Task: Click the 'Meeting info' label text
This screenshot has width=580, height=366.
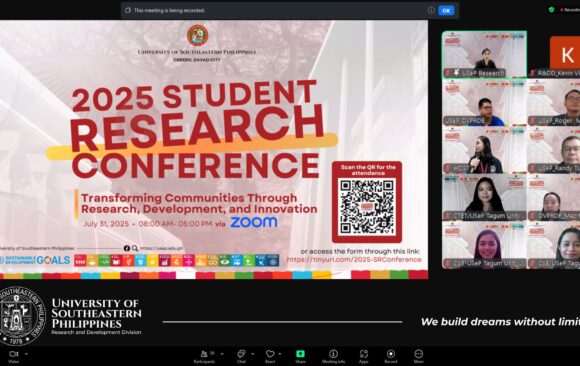Action: pos(333,362)
